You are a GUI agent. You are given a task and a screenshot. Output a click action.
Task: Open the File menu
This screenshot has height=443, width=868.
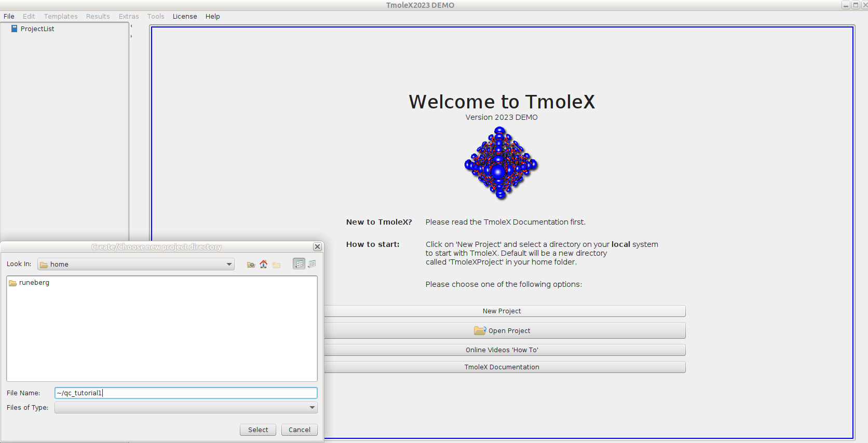click(9, 17)
